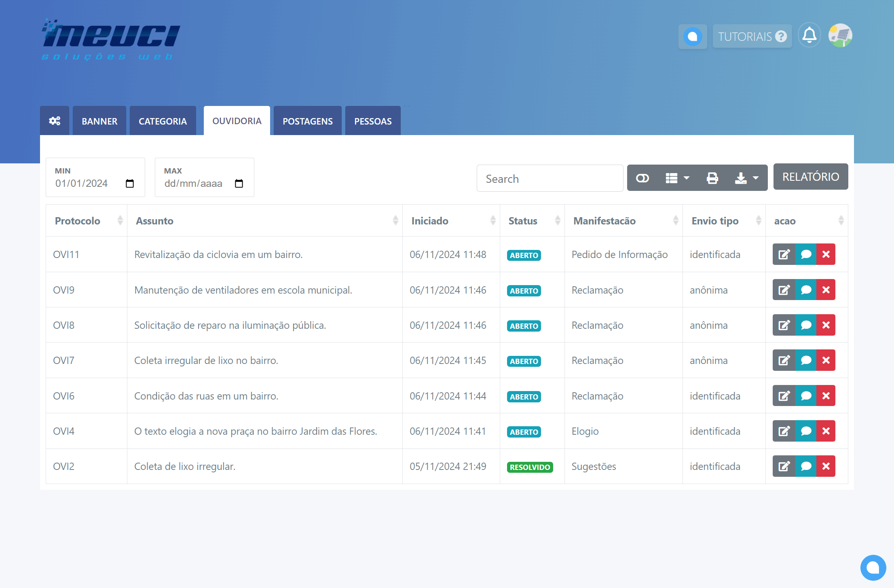Open chat bubble in bottom corner

(x=873, y=567)
